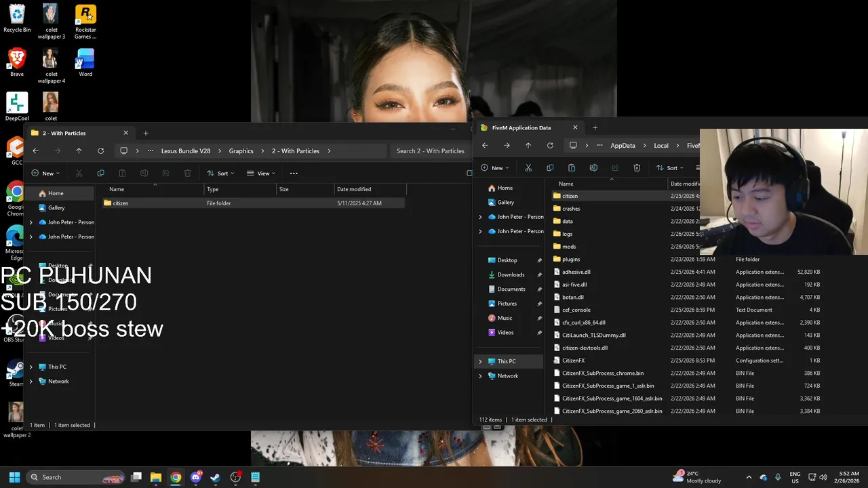The width and height of the screenshot is (868, 488).
Task: Select citizen folder in left explorer
Action: click(x=254, y=203)
